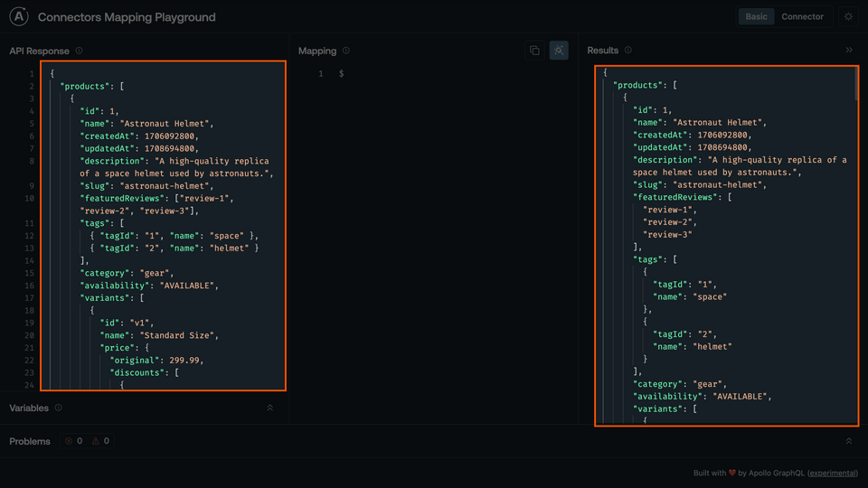Click "astronaut-helmet" slug in API Response

point(166,186)
